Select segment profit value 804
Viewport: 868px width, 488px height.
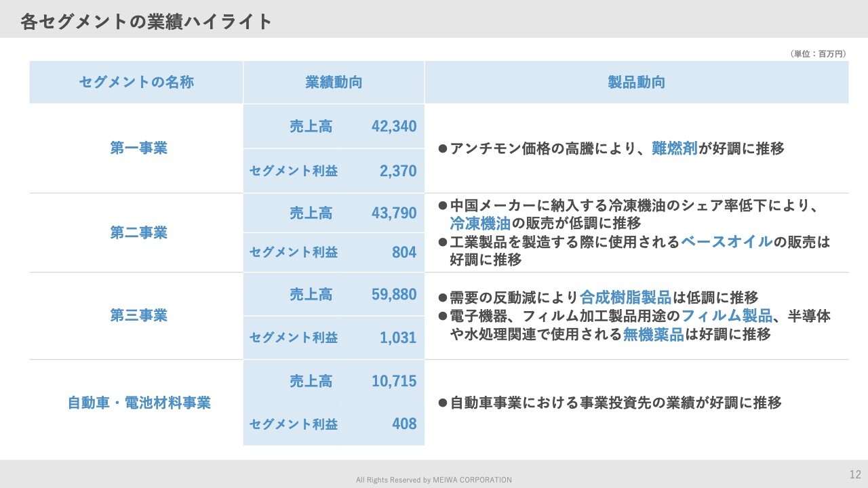click(x=404, y=252)
